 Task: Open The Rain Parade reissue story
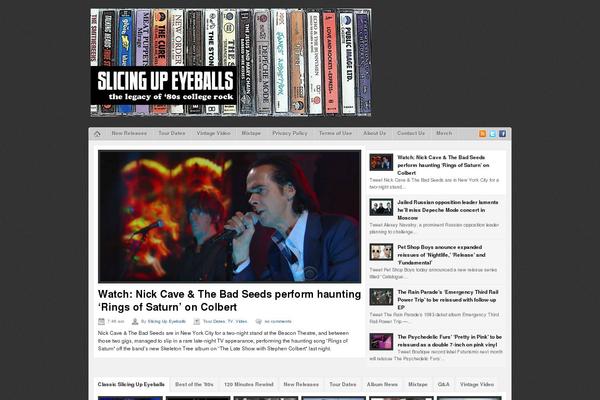[x=448, y=299]
